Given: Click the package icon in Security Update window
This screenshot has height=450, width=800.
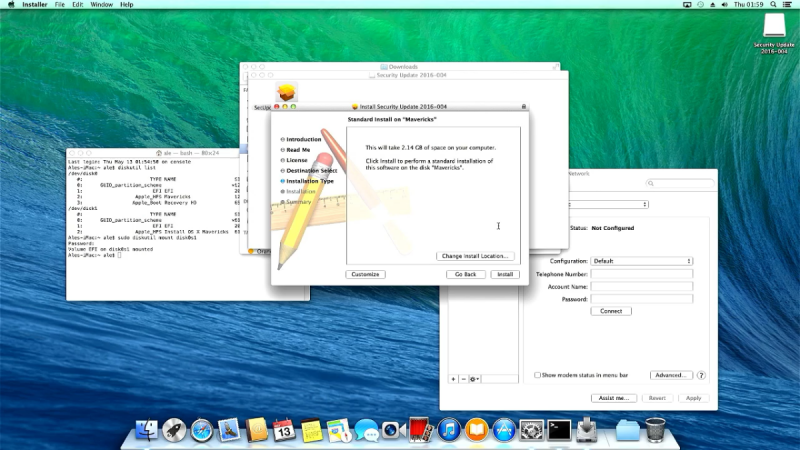Looking at the screenshot, I should [x=287, y=92].
